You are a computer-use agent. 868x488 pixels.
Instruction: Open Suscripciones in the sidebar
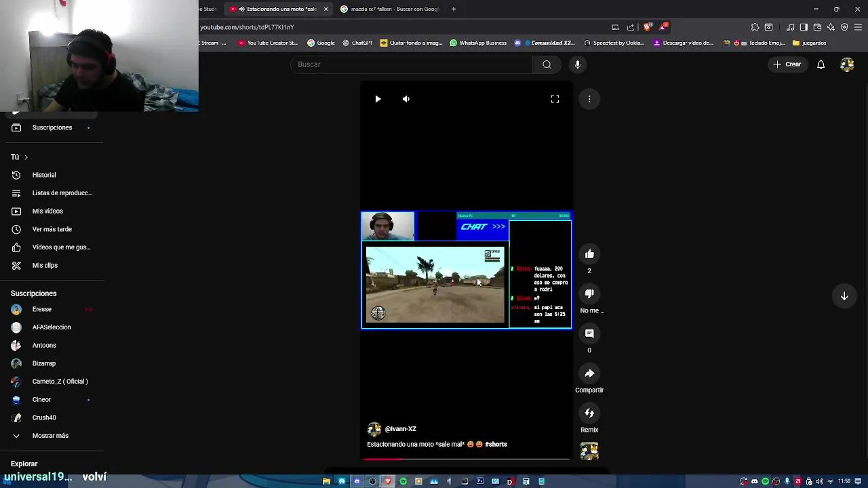click(52, 127)
